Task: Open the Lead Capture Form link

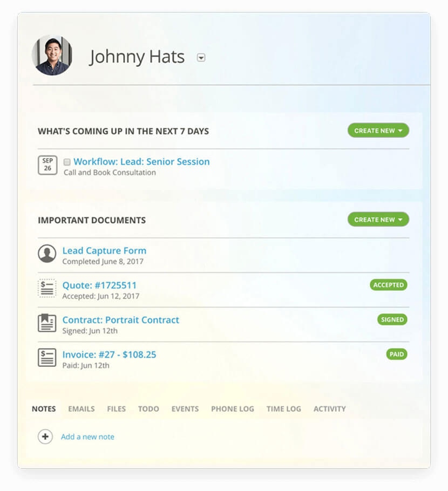Action: tap(104, 250)
